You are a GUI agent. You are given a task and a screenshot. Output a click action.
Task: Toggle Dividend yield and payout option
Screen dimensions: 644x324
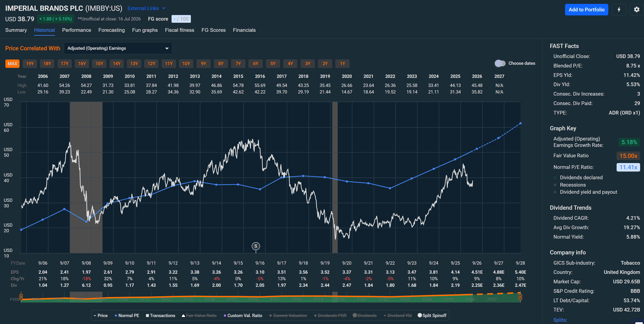pos(585,192)
